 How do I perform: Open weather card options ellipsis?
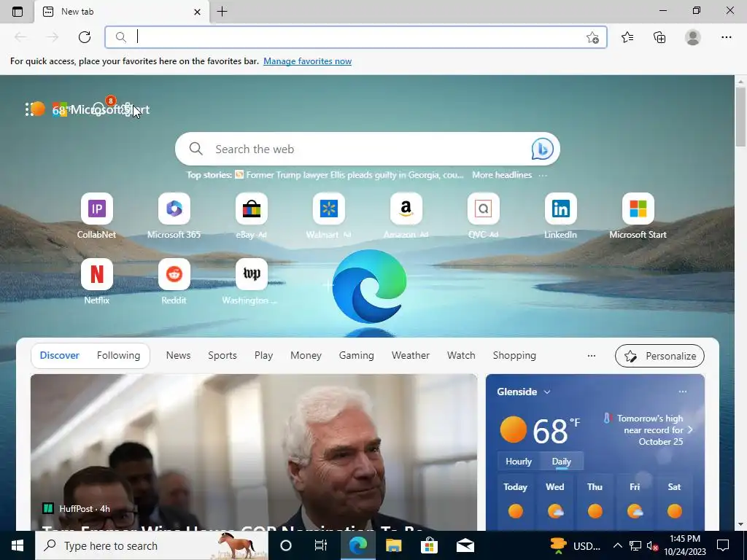click(683, 392)
